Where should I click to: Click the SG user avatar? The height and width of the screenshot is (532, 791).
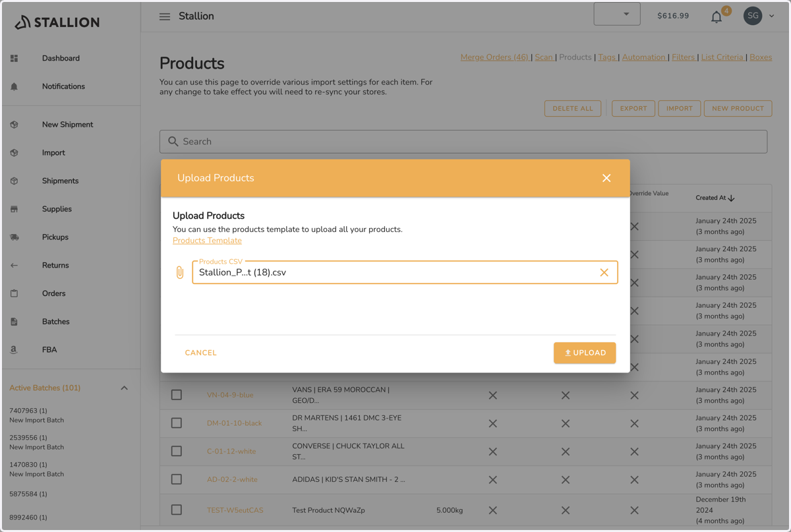tap(753, 16)
